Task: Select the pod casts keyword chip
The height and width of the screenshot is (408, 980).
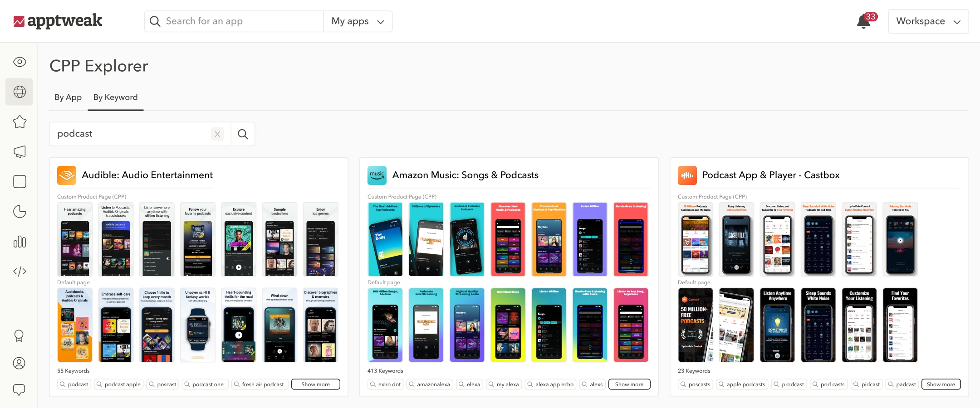Action: click(829, 384)
